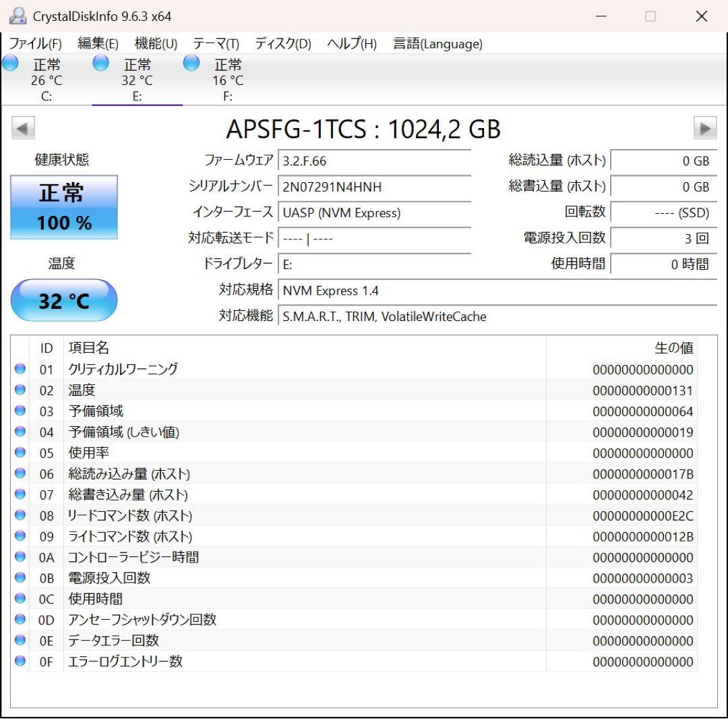Viewport: 728px width, 719px height.
Task: Click the blue dot beside データエラー回数
Action: (x=20, y=639)
